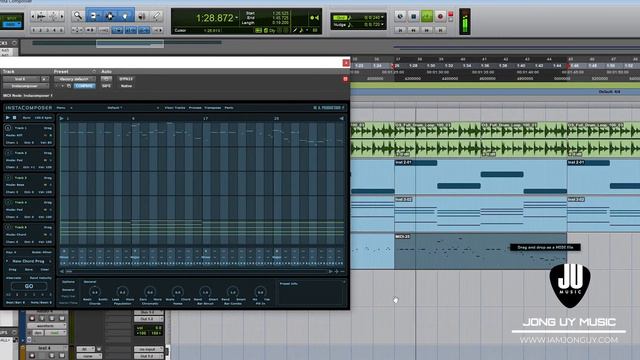Viewport: 640px width, 360px height.
Task: Open the Instacomposer insert selector dropdown
Action: [x=26, y=86]
